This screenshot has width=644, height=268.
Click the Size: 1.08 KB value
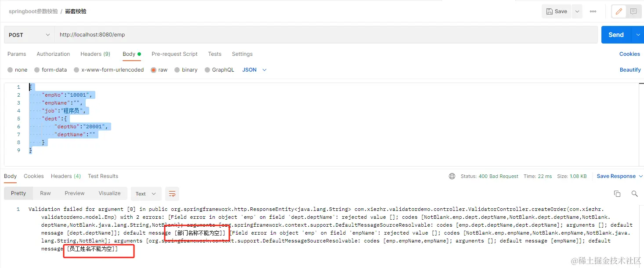[x=572, y=176]
